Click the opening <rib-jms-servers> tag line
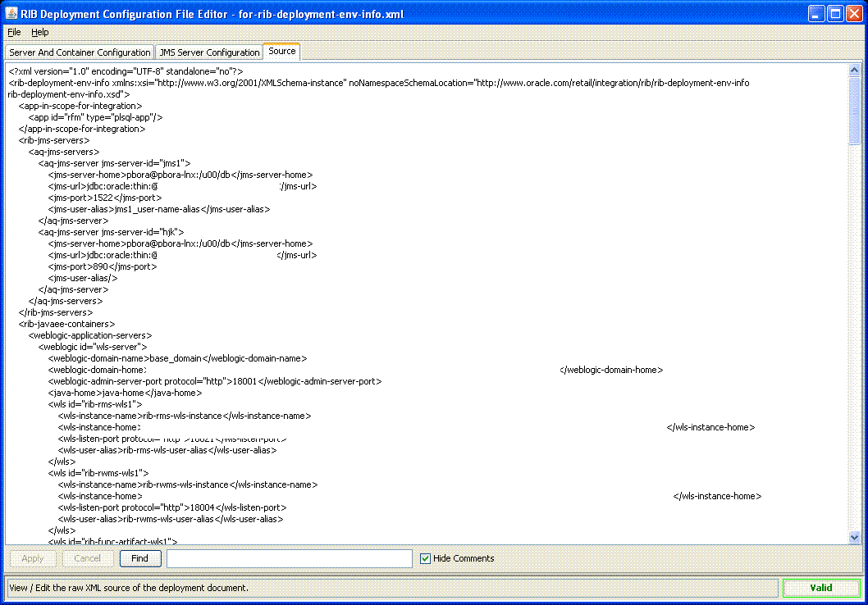The width and height of the screenshot is (868, 605). click(53, 140)
